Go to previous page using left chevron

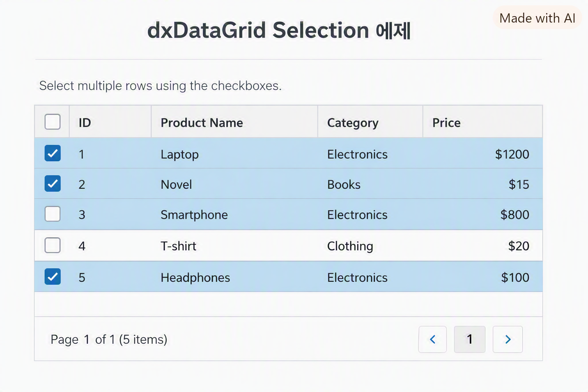[433, 339]
